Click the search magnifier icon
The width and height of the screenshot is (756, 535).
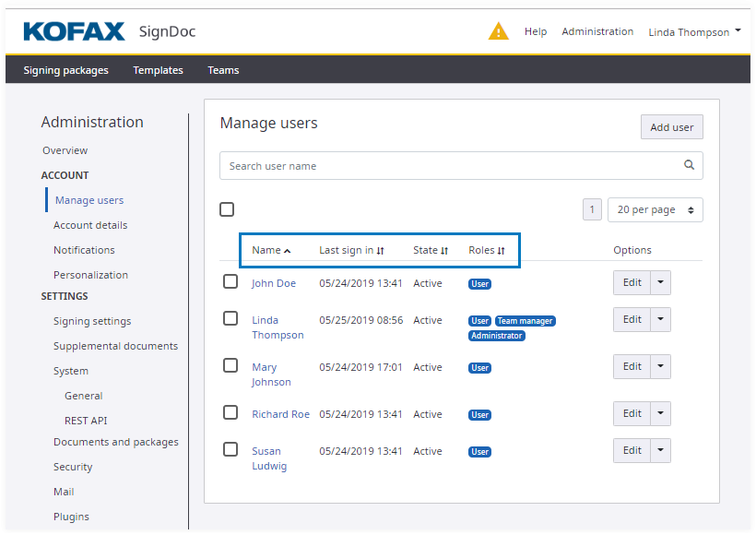coord(689,166)
